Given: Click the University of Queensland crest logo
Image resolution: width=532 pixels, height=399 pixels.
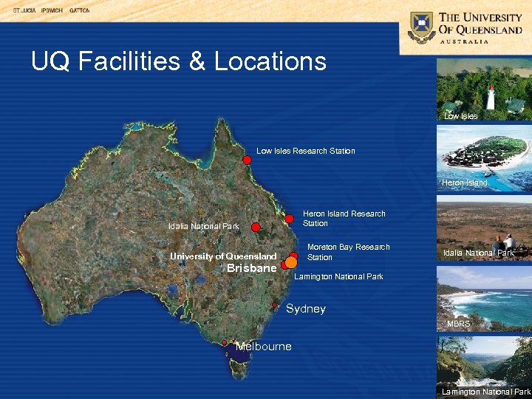Looking at the screenshot, I should click(421, 27).
